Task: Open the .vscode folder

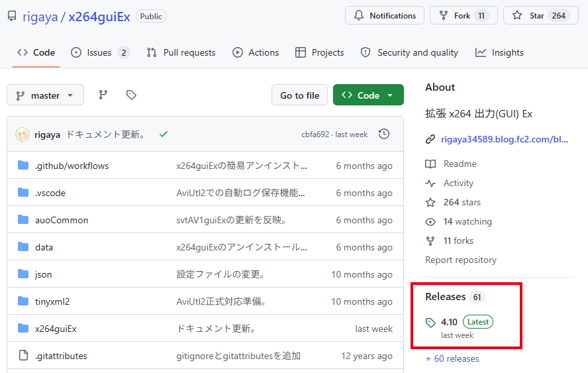Action: point(50,193)
